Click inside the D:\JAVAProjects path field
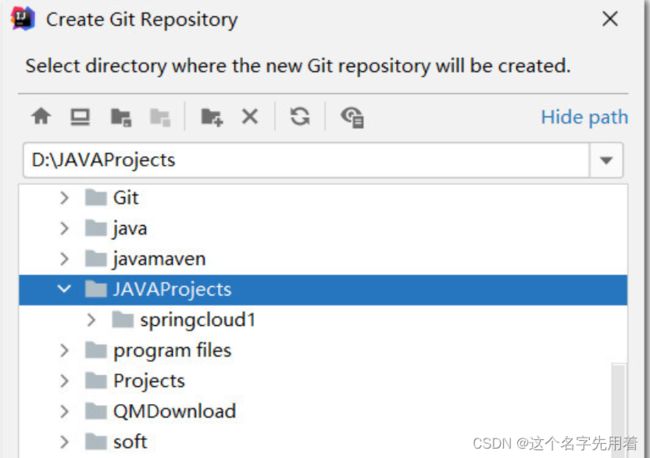The height and width of the screenshot is (458, 650). coord(306,160)
